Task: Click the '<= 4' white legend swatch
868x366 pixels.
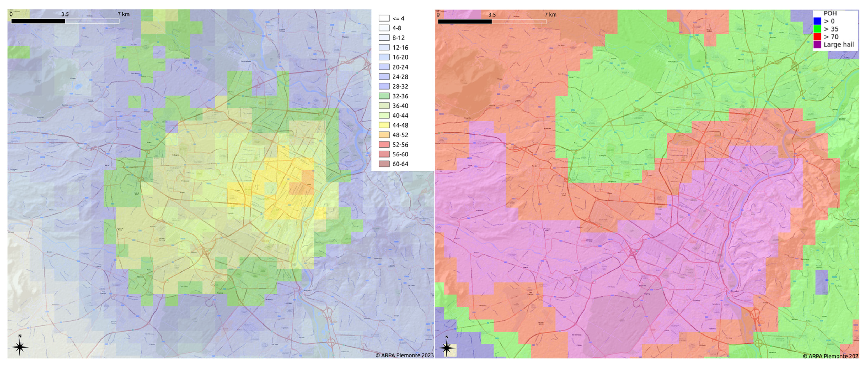Action: (x=384, y=18)
